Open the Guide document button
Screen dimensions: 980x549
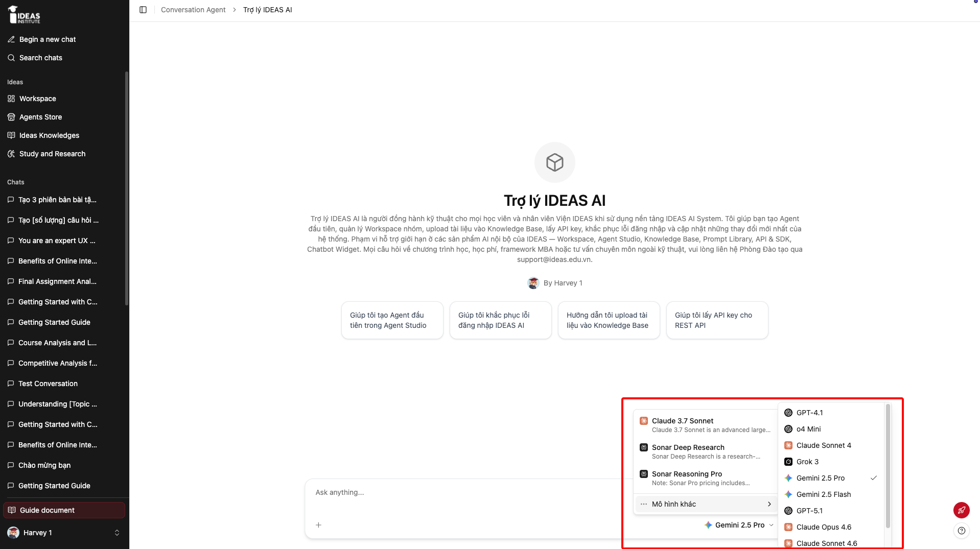coord(64,510)
